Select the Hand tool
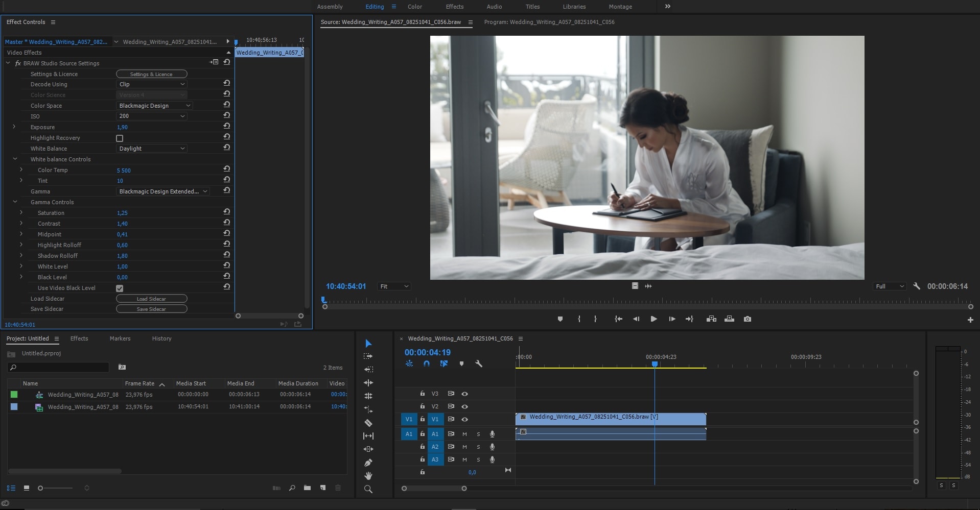The height and width of the screenshot is (510, 980). pos(368,476)
